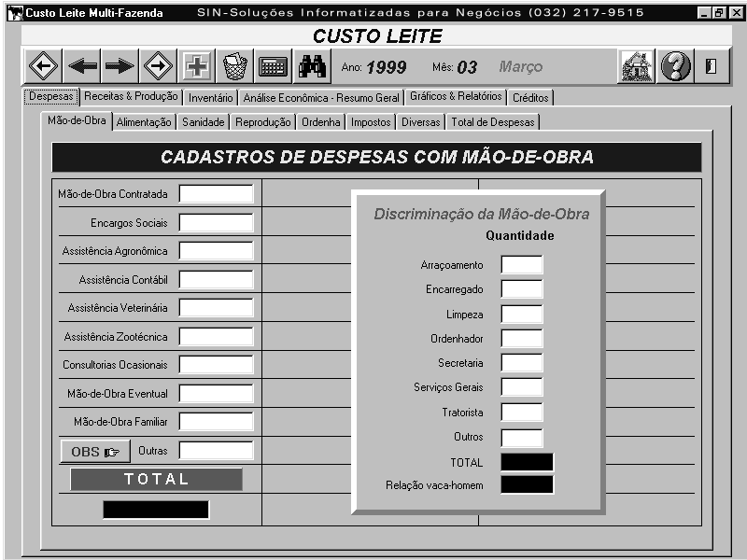The image size is (747, 560).
Task: Select the Reprodução sub-tab
Action: pos(263,122)
